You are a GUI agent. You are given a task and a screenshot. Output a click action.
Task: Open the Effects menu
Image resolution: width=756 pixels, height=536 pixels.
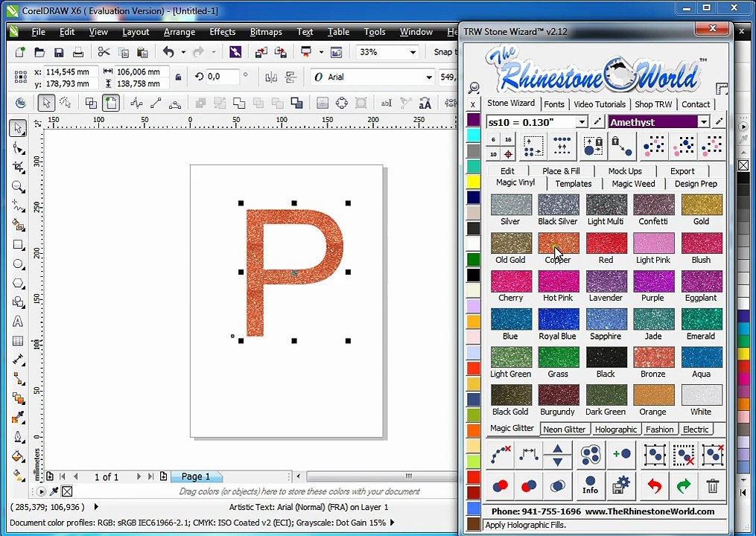click(x=222, y=32)
